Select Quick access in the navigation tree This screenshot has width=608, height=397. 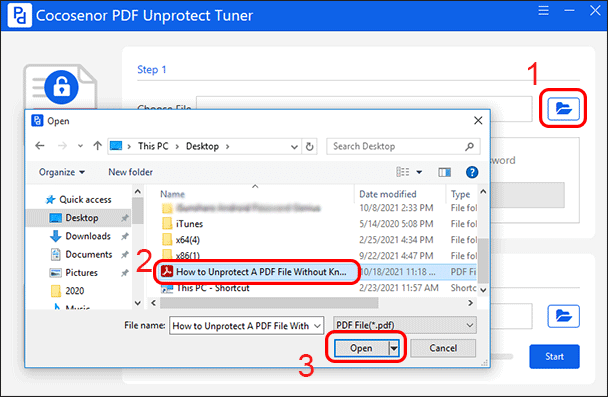[78, 200]
